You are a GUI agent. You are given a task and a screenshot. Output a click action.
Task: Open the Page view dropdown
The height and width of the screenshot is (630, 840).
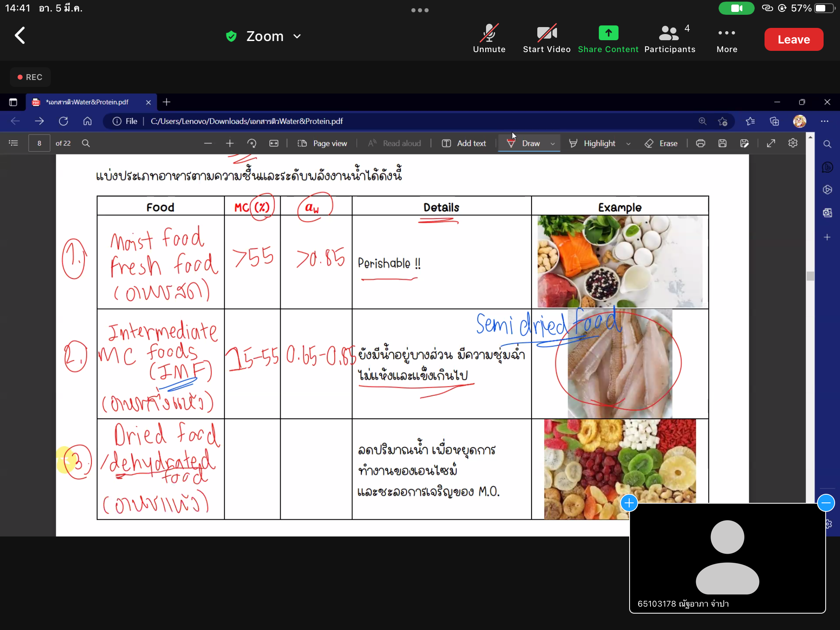[323, 143]
